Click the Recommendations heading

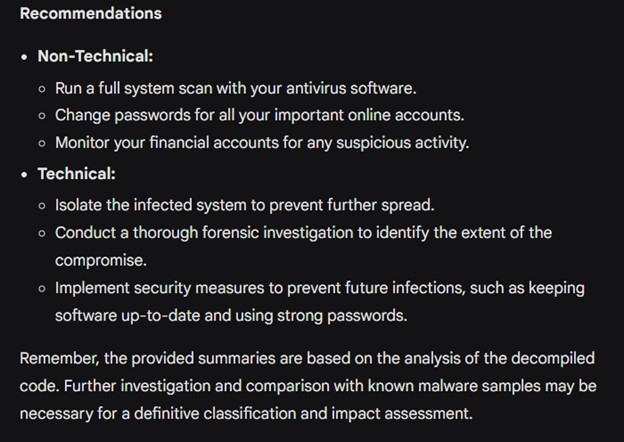tap(90, 14)
